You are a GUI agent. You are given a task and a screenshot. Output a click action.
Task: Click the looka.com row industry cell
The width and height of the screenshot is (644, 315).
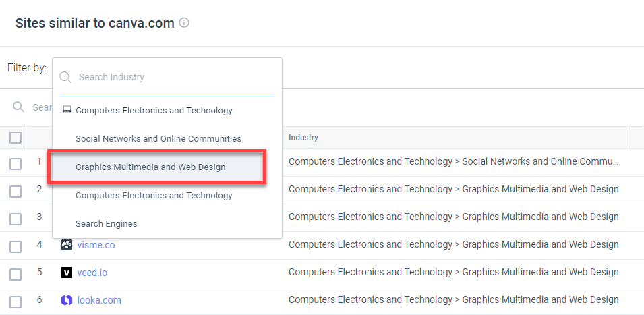pos(453,299)
